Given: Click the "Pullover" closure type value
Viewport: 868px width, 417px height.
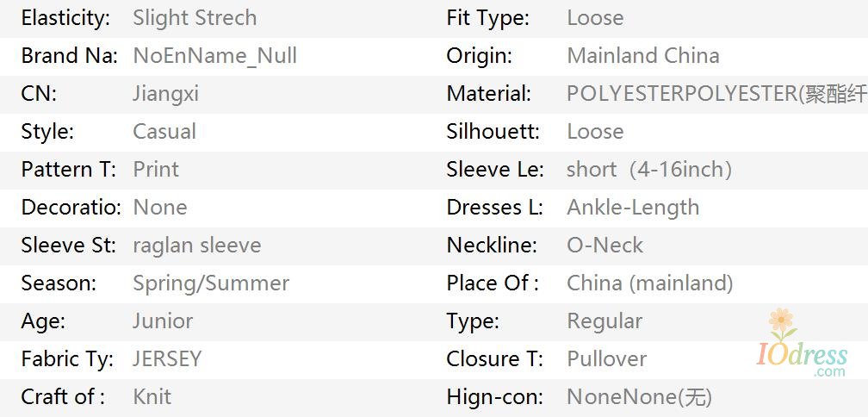Looking at the screenshot, I should 606,359.
